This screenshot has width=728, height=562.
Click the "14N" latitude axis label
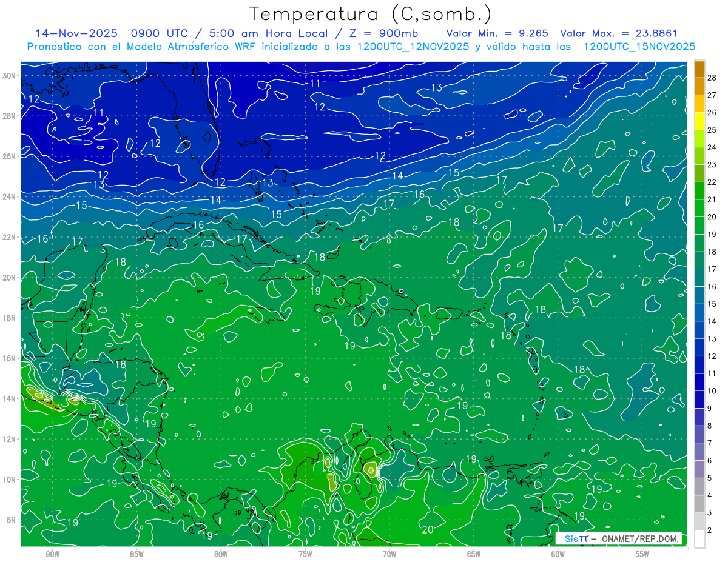(x=8, y=399)
